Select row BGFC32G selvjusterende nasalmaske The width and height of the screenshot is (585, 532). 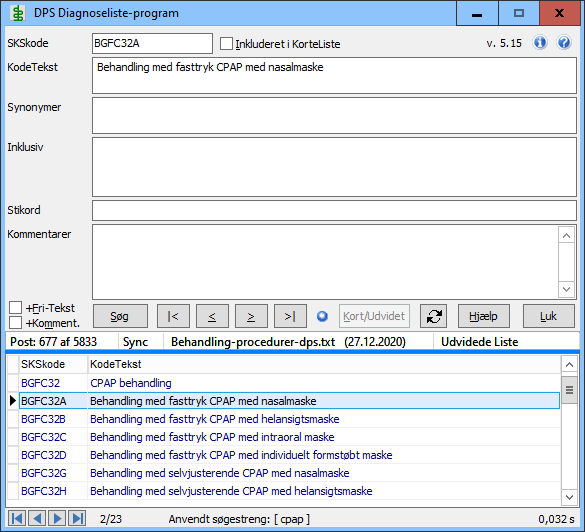(289, 473)
